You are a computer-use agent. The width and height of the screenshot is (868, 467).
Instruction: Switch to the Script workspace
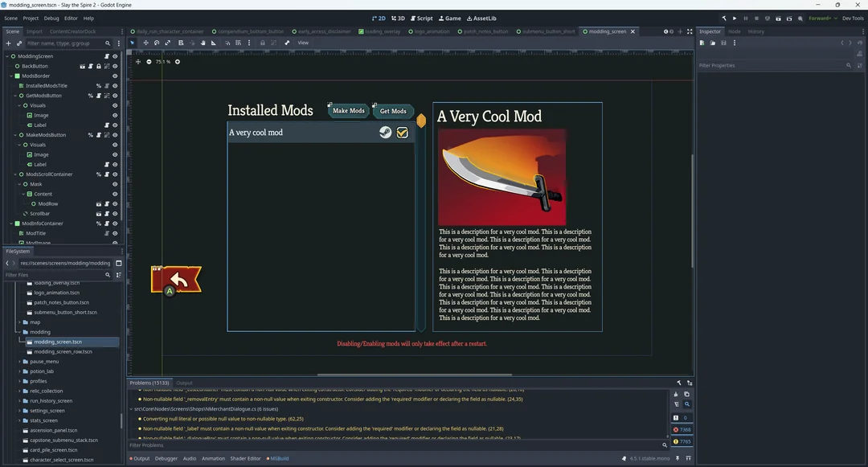click(x=421, y=18)
